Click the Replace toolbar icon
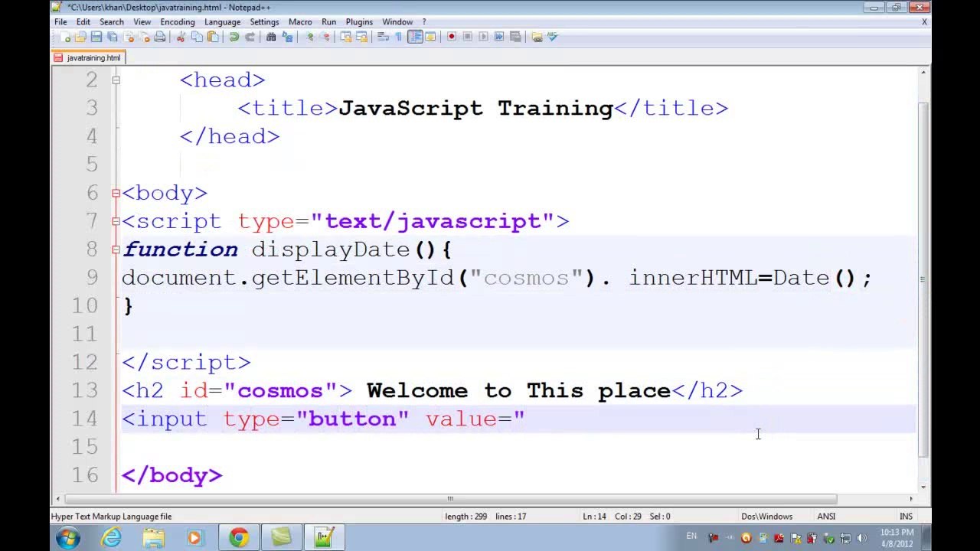Image resolution: width=980 pixels, height=551 pixels. 287,37
